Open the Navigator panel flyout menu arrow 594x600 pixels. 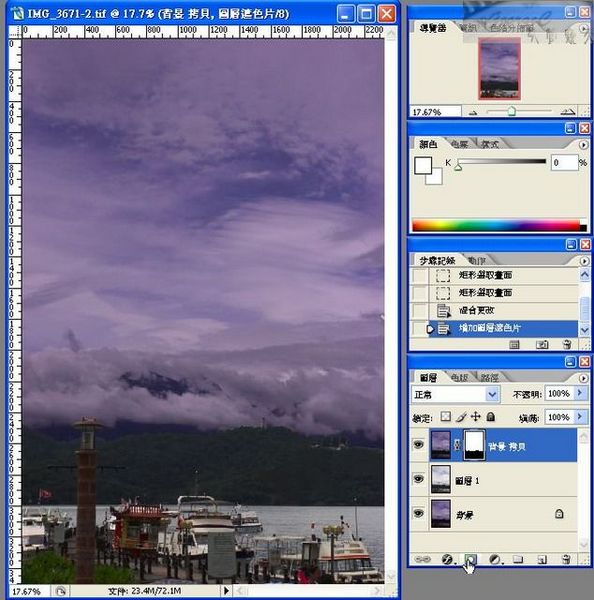(584, 28)
